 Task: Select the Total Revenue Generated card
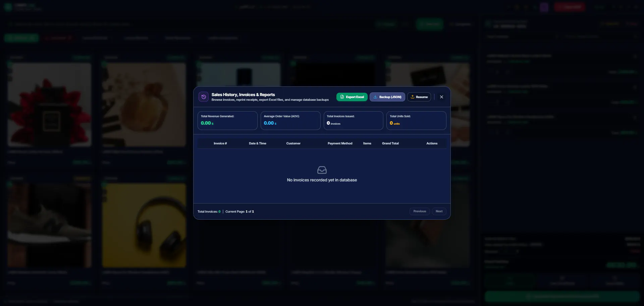click(227, 121)
